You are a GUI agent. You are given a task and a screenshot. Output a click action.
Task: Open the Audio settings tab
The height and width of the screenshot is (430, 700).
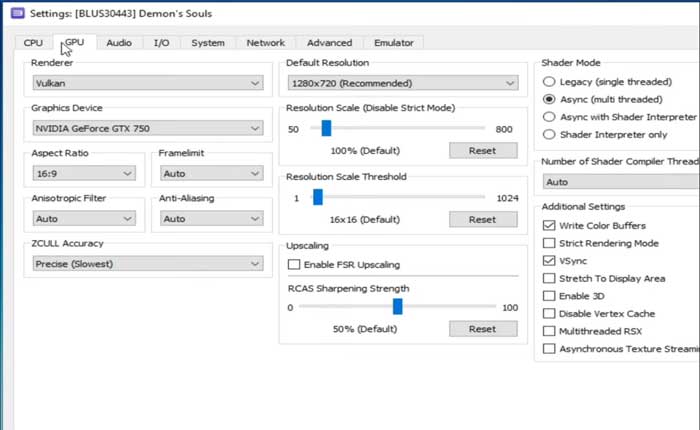(119, 43)
